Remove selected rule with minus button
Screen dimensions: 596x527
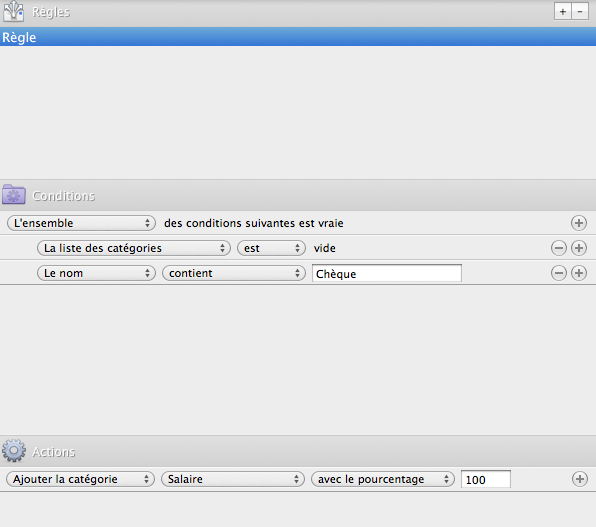(580, 12)
